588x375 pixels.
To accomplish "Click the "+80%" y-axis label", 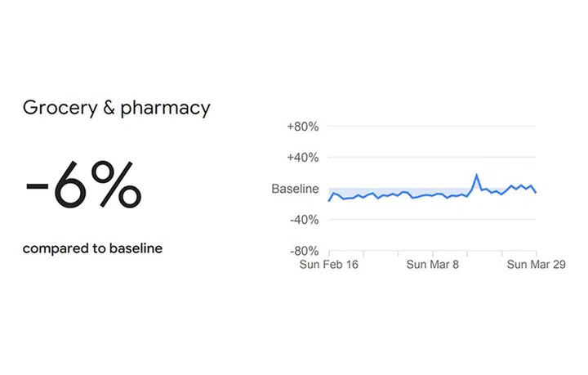I will coord(302,127).
